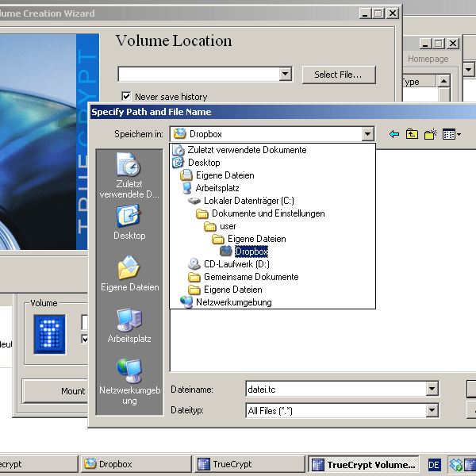Viewport: 476px width, 476px height.
Task: Click the Dropbox tray icon
Action: click(455, 464)
